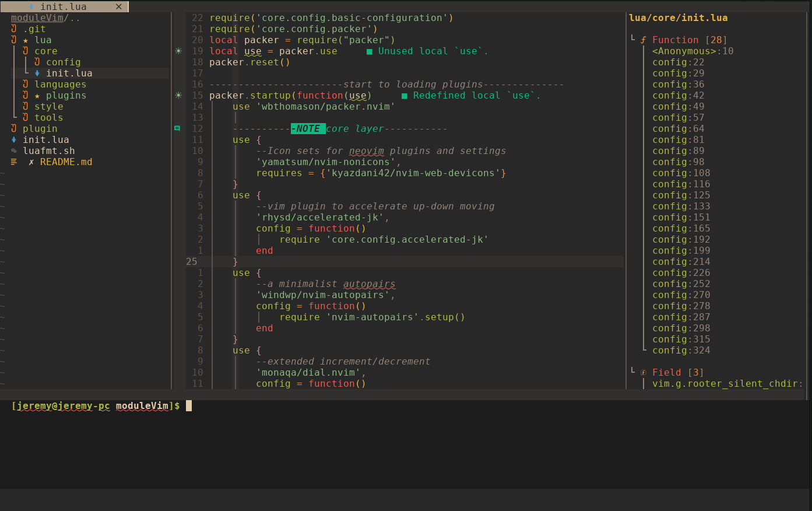Click the lua/core/init.lua outline header

coord(679,18)
